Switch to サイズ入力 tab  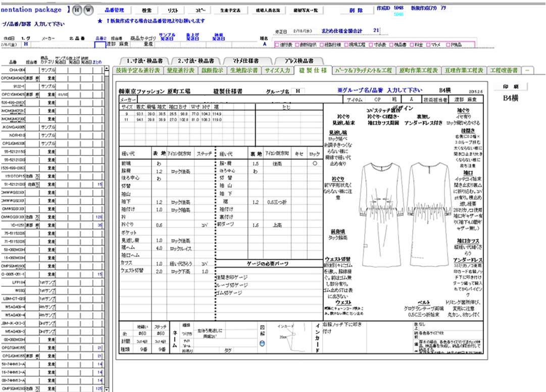(x=277, y=70)
